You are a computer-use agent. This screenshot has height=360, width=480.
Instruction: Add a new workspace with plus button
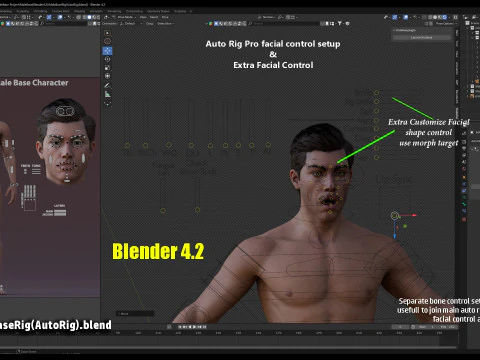point(191,11)
